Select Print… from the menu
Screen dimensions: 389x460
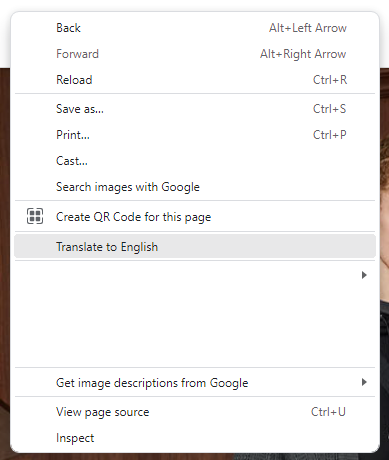coord(195,135)
